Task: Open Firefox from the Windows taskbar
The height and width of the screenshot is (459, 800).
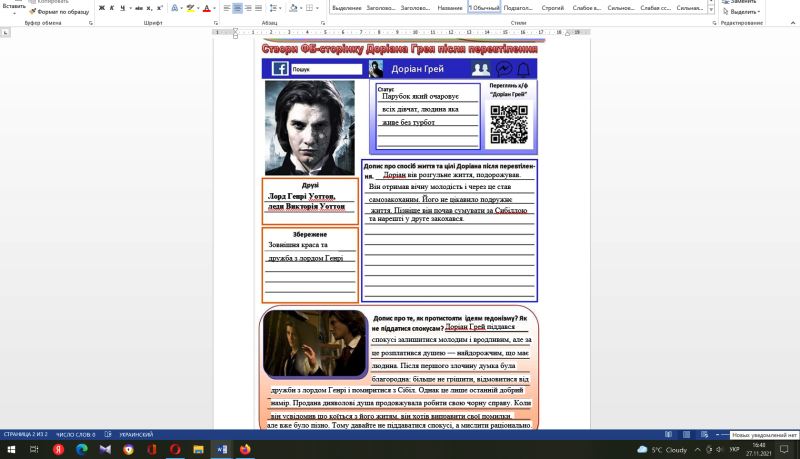Action: point(244,450)
